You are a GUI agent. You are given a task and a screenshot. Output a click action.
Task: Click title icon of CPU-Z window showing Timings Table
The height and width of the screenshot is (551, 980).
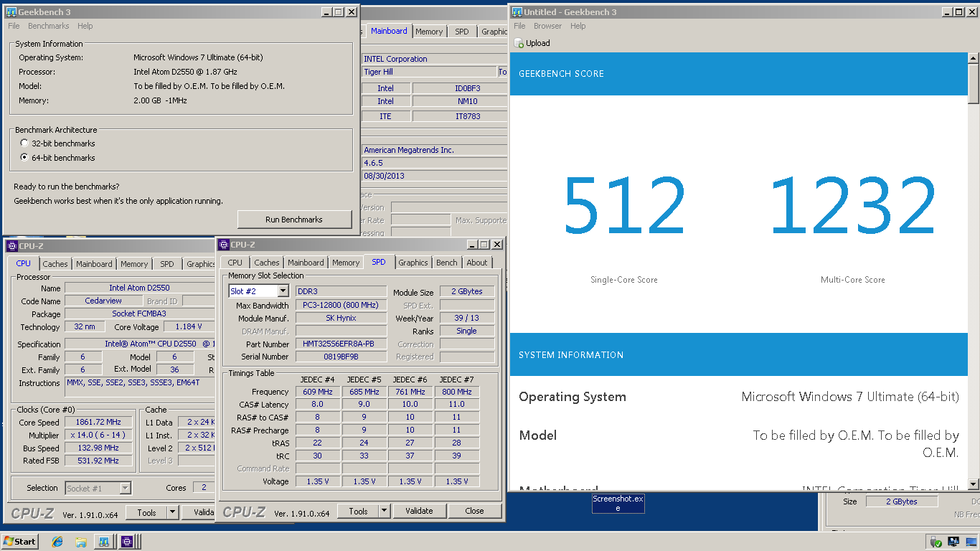coord(224,245)
